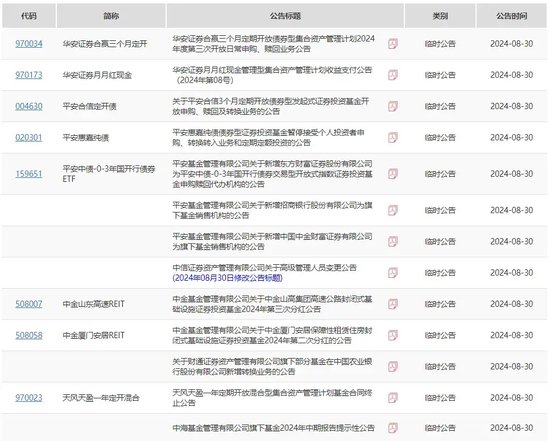Screen dimensions: 550x441
Task: Open PDF icon for 新增中国中金财富证券 announcement
Action: point(393,242)
